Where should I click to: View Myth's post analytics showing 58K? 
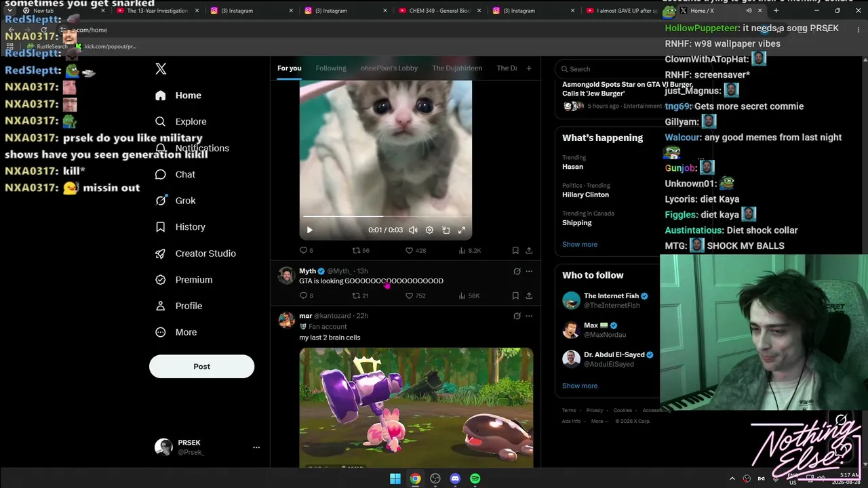tap(469, 296)
